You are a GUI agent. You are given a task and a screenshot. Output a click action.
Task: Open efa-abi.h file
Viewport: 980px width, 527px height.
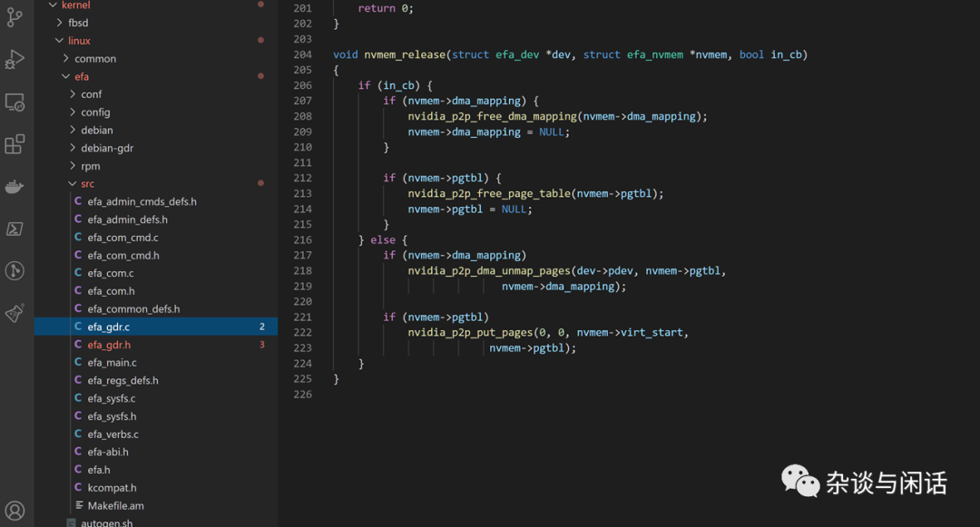pyautogui.click(x=108, y=452)
